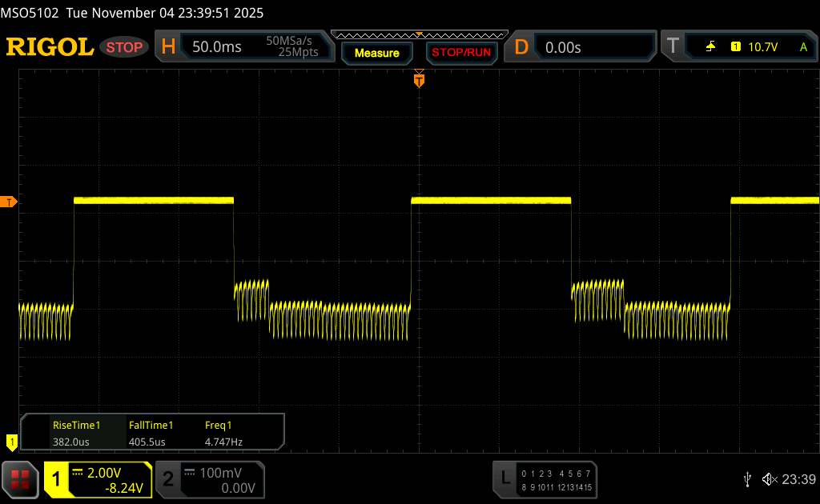The height and width of the screenshot is (504, 820).
Task: Toggle the STOP/RUN acquisition button
Action: tap(460, 53)
